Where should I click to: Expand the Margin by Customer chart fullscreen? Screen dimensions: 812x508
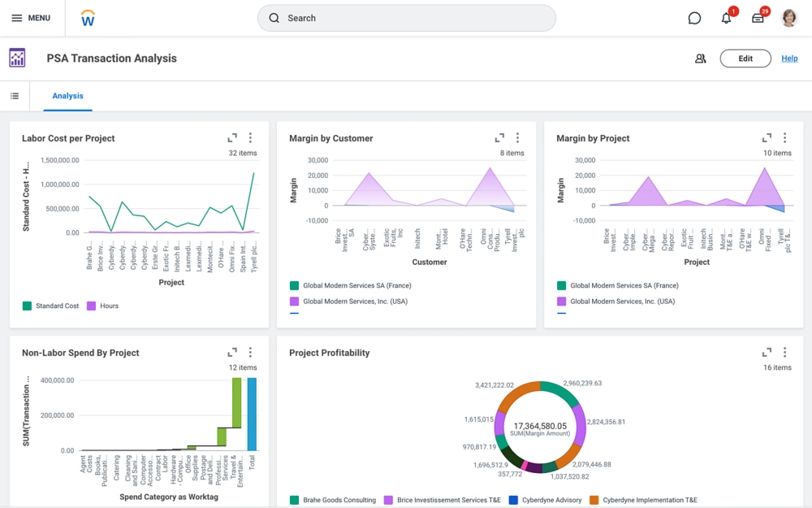point(499,138)
